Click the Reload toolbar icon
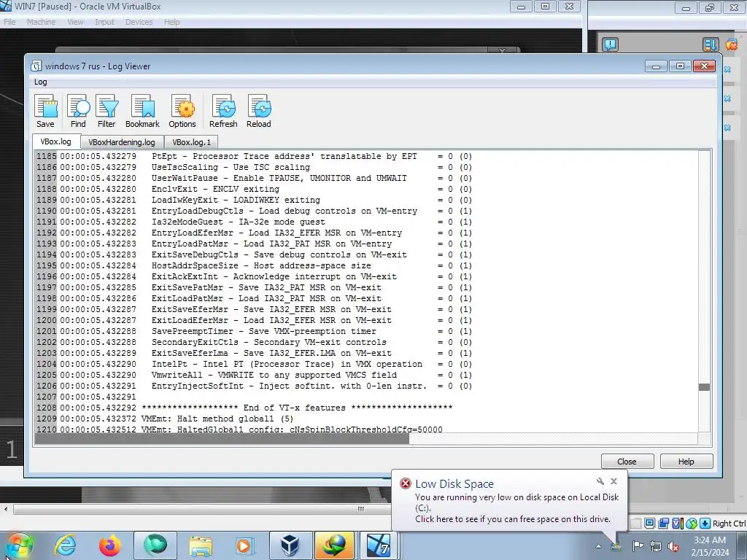 pyautogui.click(x=259, y=111)
